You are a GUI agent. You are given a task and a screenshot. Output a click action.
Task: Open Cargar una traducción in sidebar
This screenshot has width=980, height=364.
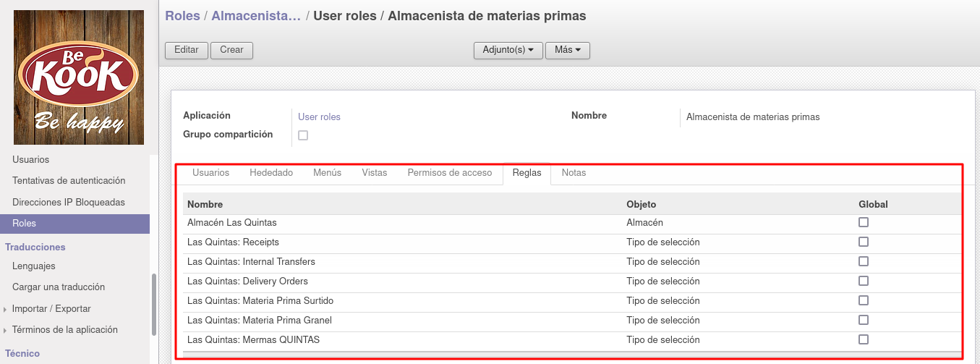[59, 287]
